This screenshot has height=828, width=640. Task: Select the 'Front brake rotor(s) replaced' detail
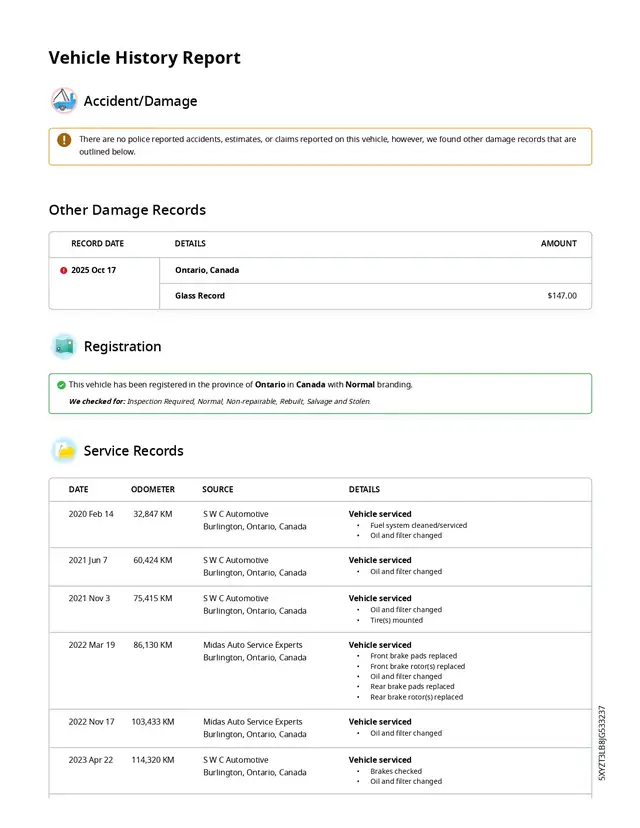(417, 666)
